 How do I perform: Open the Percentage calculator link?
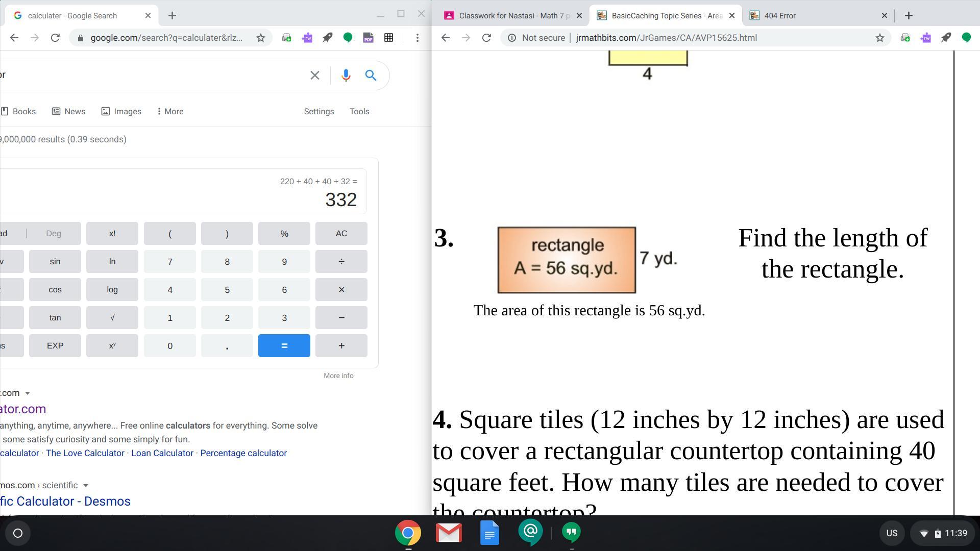pos(243,453)
